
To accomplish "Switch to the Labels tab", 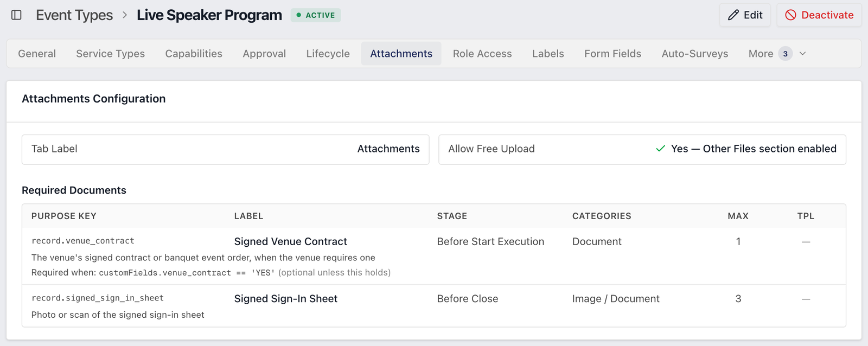I will pyautogui.click(x=548, y=54).
